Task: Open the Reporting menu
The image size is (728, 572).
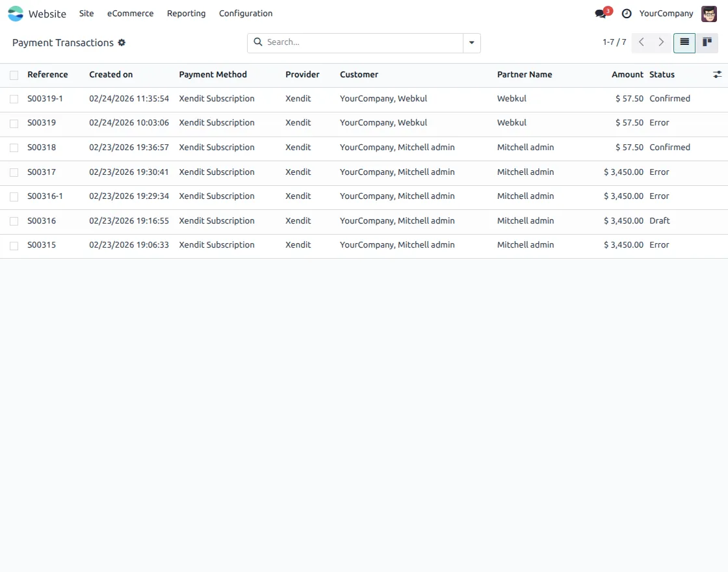Action: pos(186,13)
